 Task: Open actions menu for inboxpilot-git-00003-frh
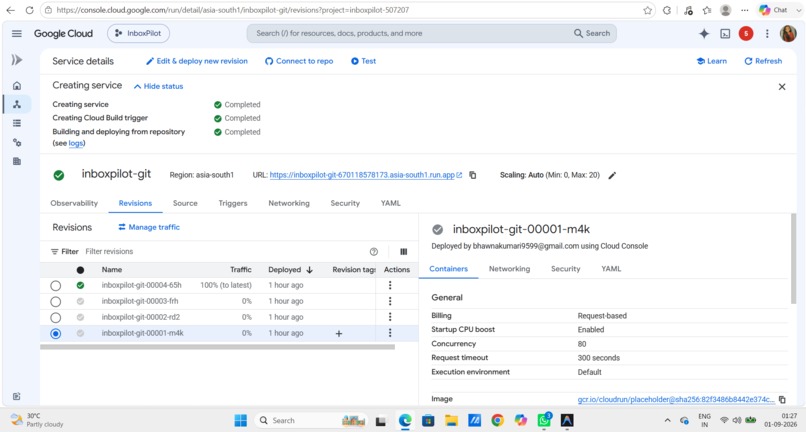390,301
